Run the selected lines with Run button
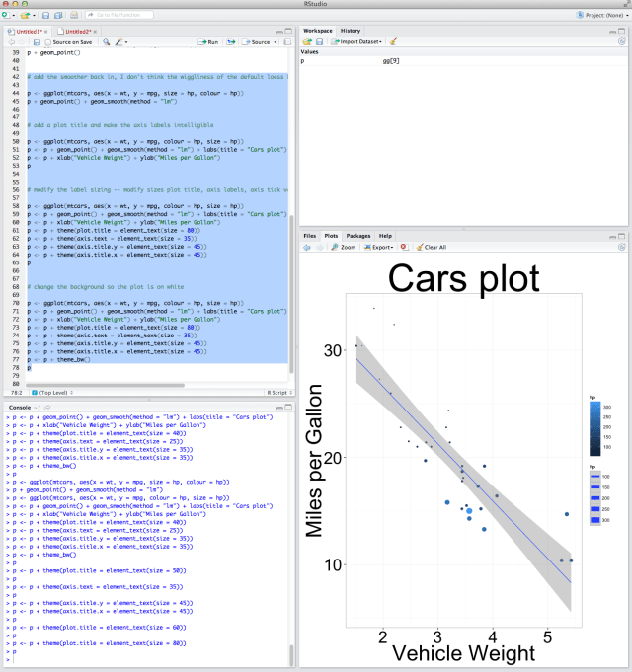 click(208, 42)
